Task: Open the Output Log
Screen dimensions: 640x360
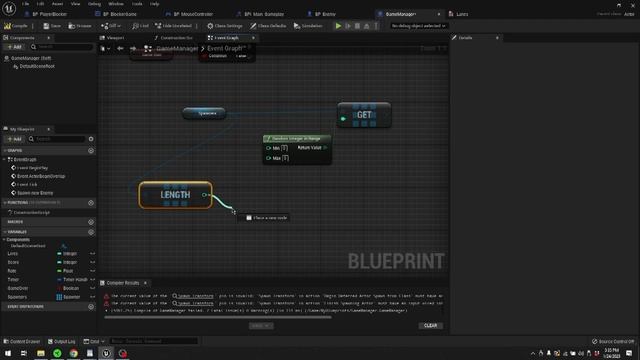Action: click(x=61, y=341)
